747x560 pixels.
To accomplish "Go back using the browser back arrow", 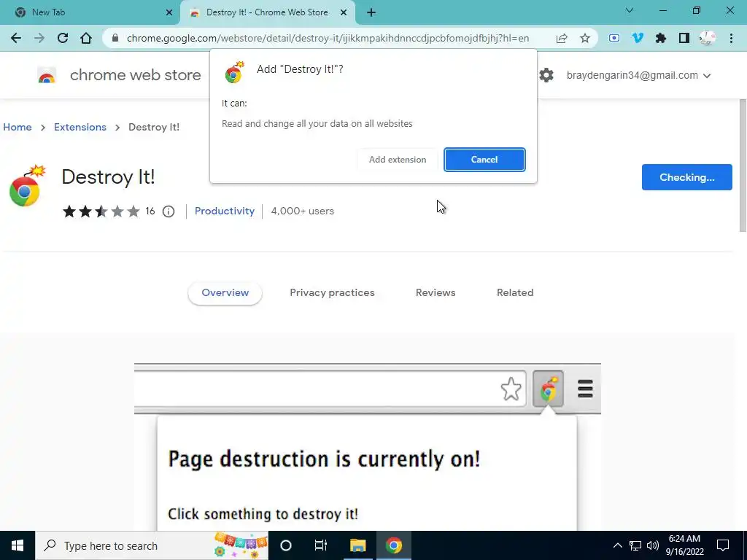I will [16, 38].
